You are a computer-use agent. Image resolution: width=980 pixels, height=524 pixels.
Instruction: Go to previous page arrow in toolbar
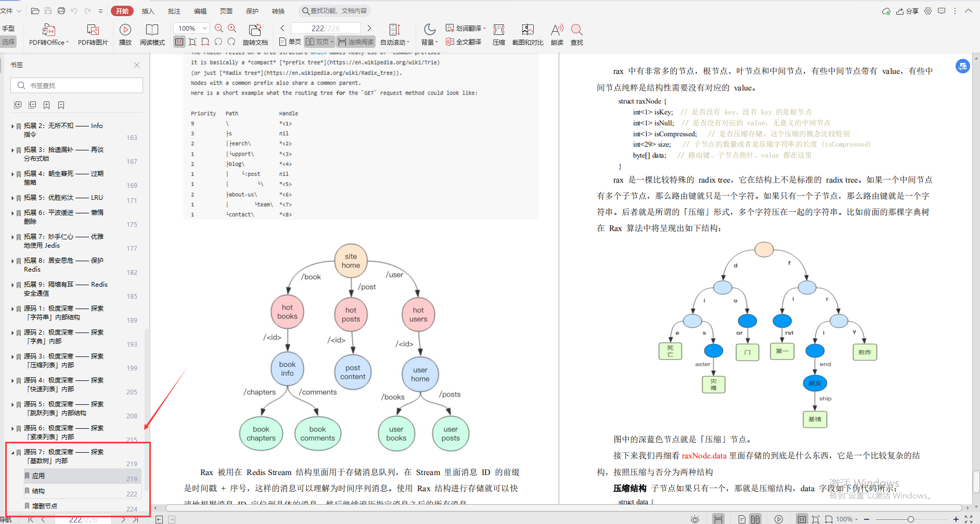click(x=282, y=28)
